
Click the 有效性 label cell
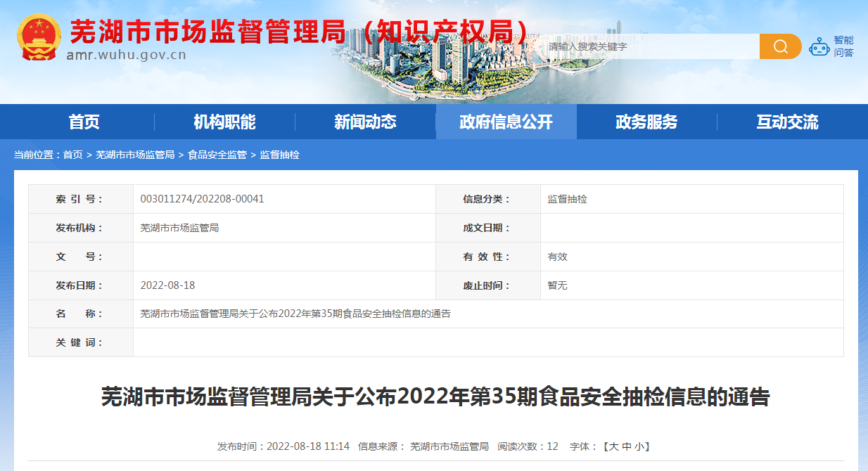[488, 257]
